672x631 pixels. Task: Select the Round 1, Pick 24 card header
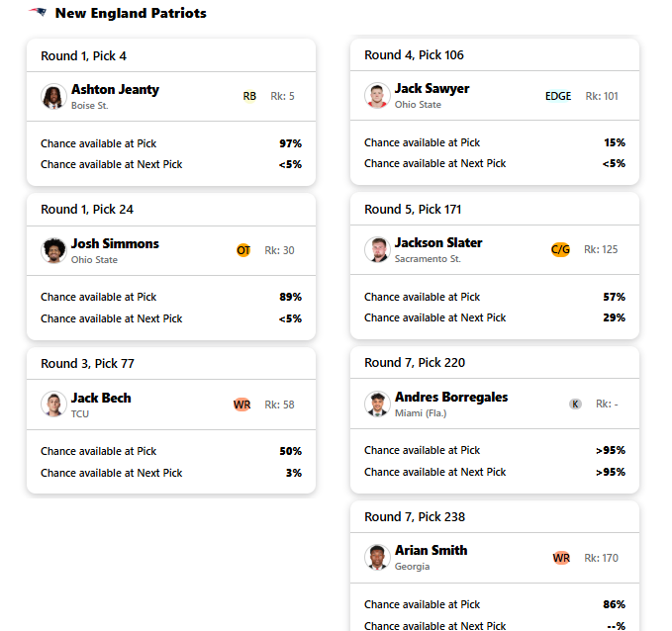(x=171, y=210)
